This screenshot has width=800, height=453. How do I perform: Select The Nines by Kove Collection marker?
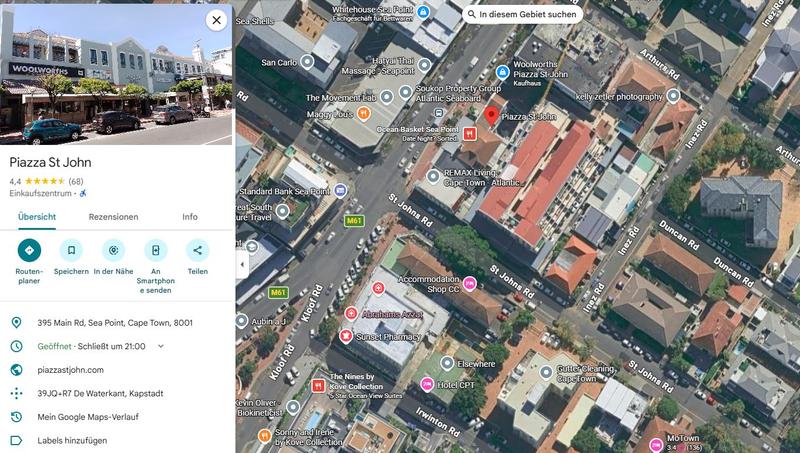point(318,386)
